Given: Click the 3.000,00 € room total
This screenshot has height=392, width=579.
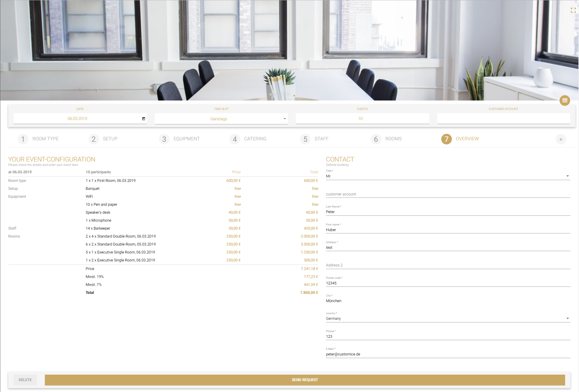Looking at the screenshot, I should click(309, 244).
